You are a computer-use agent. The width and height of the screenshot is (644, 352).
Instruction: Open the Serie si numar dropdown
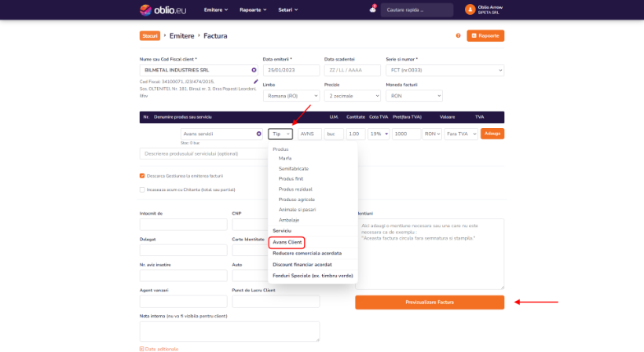[444, 70]
